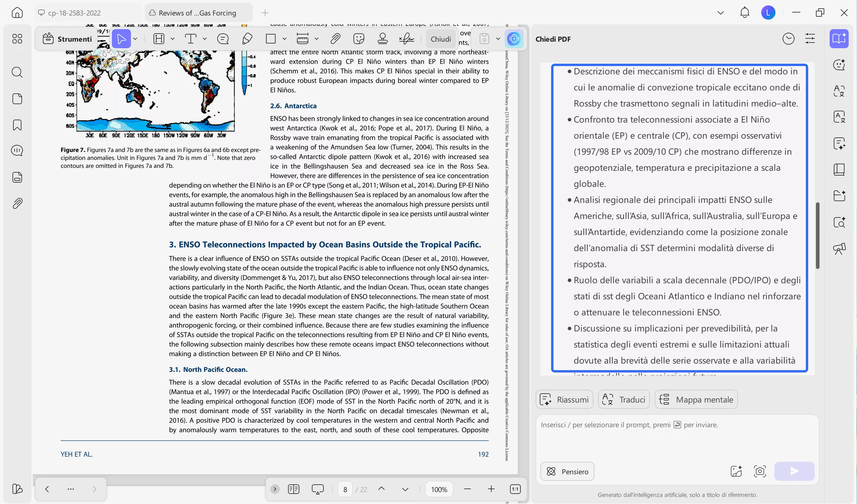Switch to cp-18-2583-2022 tab
Screen dimensions: 857x504
click(x=74, y=13)
